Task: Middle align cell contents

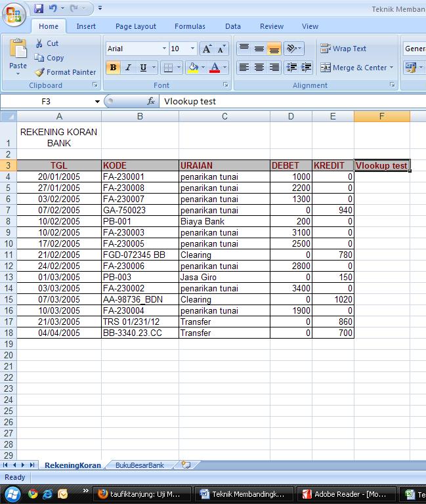Action: click(259, 49)
